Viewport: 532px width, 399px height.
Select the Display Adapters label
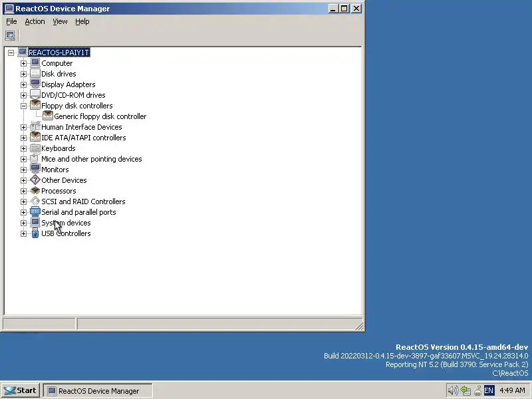click(68, 84)
